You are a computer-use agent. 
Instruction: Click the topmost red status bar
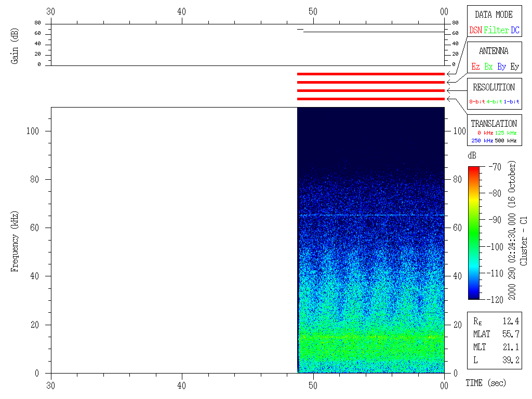370,74
